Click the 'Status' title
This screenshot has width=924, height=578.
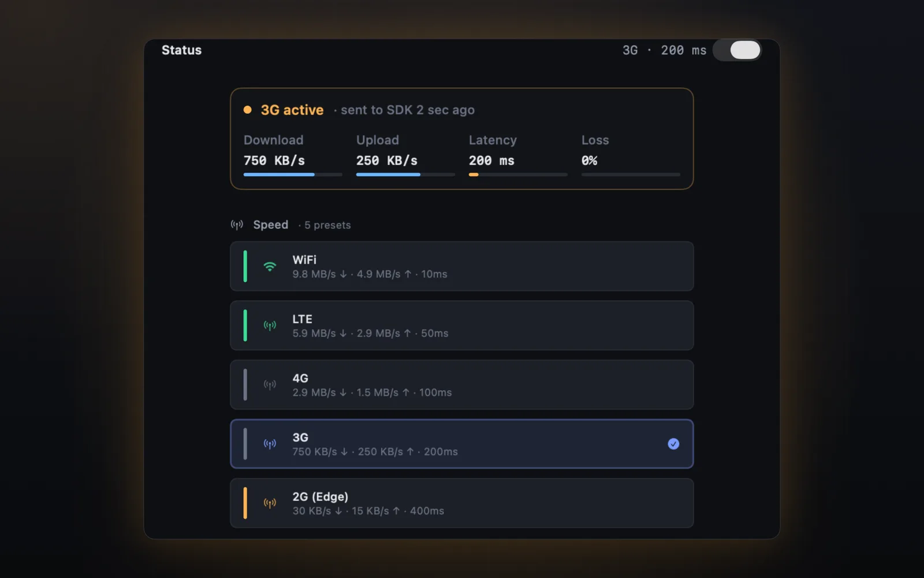[x=181, y=50]
